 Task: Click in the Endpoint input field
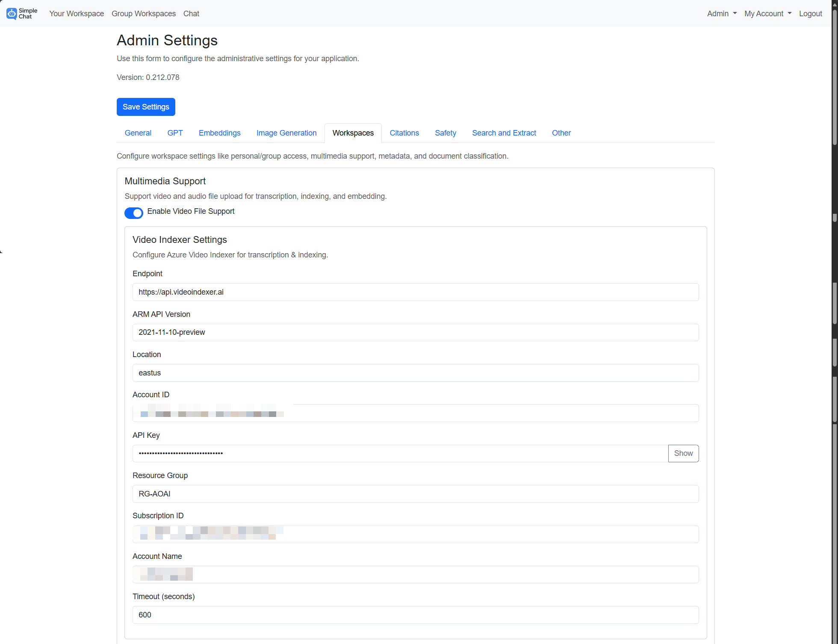[x=415, y=292]
